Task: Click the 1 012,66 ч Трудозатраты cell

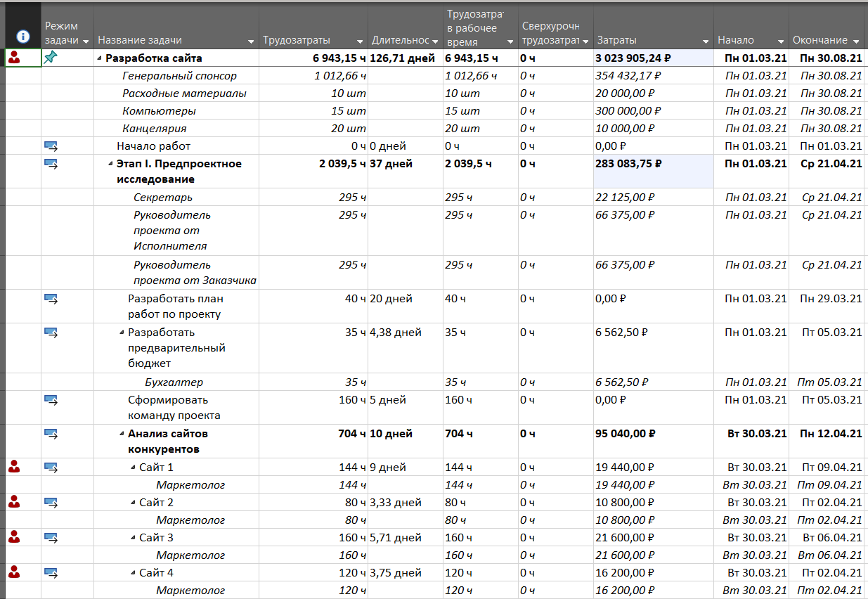Action: tap(313, 76)
